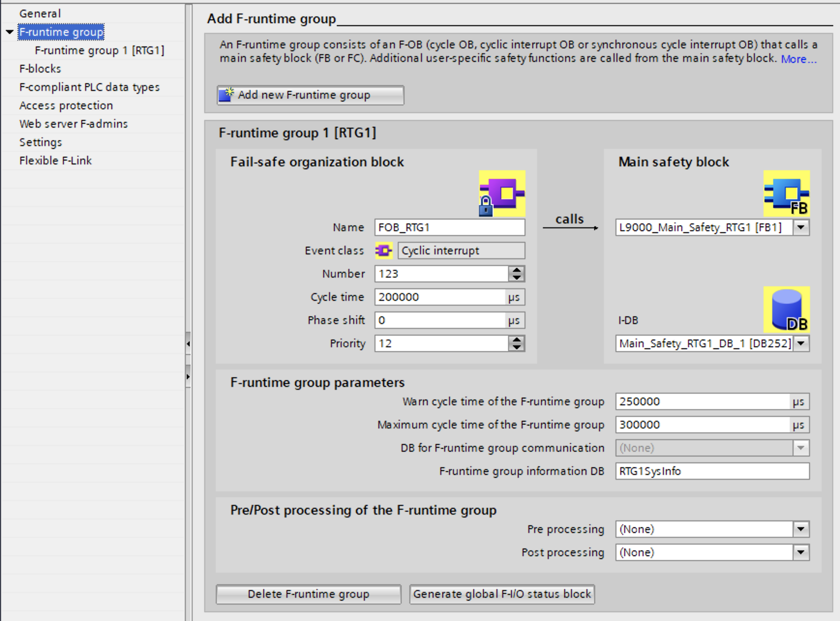Select F-runtime group 1 [RTG1] in tree
The height and width of the screenshot is (621, 840).
(99, 50)
